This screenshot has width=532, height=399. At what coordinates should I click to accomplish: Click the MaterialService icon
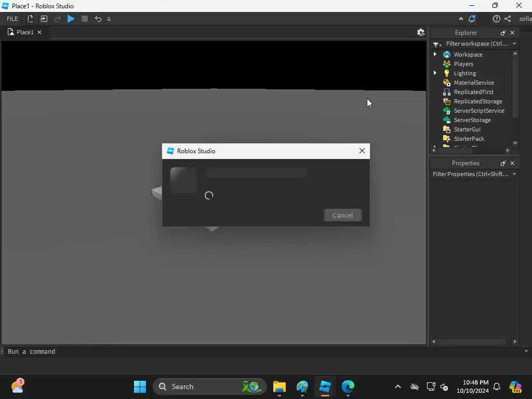coord(446,83)
